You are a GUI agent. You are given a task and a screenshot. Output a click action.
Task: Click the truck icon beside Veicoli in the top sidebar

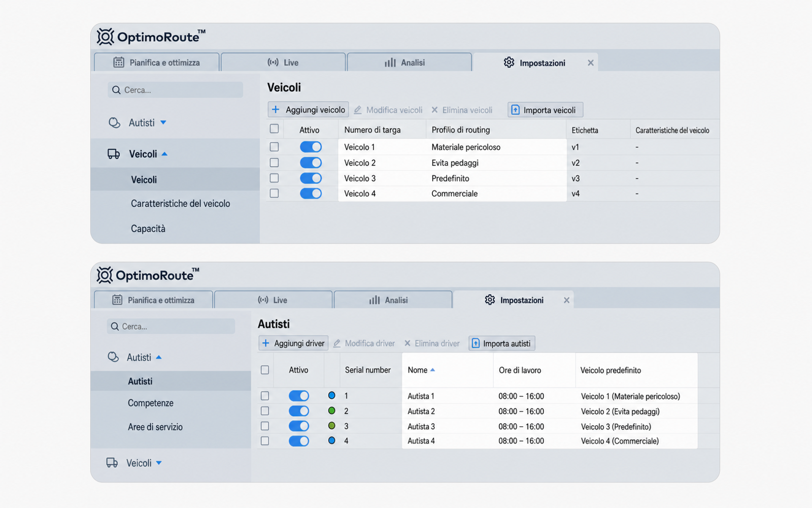click(114, 154)
